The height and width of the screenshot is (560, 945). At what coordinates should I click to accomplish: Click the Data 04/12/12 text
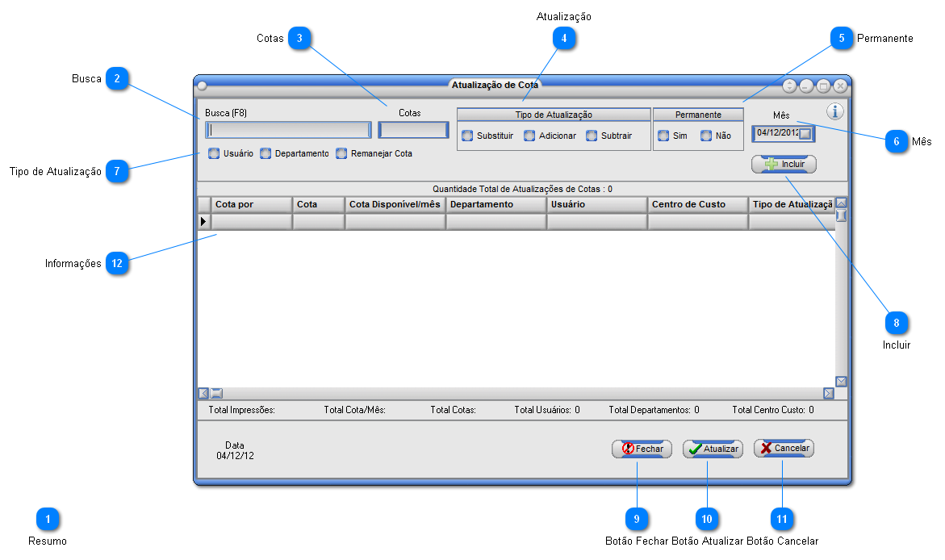tap(235, 450)
